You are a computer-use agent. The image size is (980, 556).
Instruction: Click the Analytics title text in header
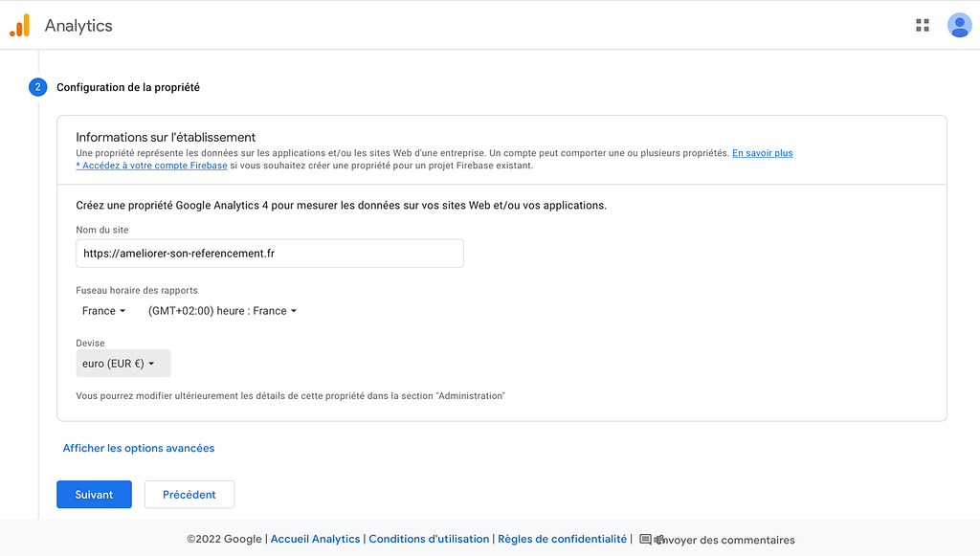[x=78, y=26]
